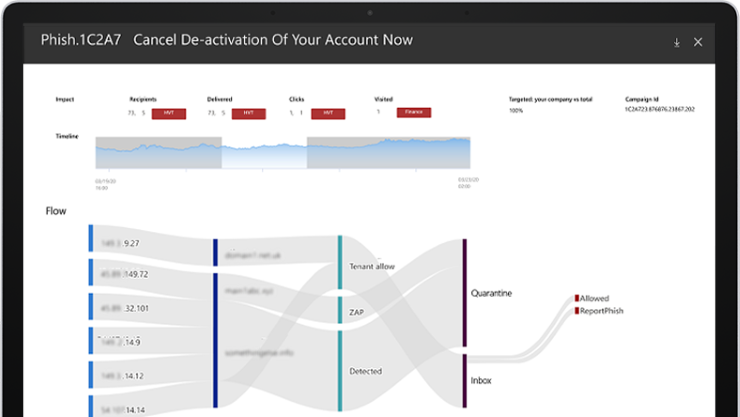Click the red Allowed marker
Screen dimensions: 740x417
[577, 298]
